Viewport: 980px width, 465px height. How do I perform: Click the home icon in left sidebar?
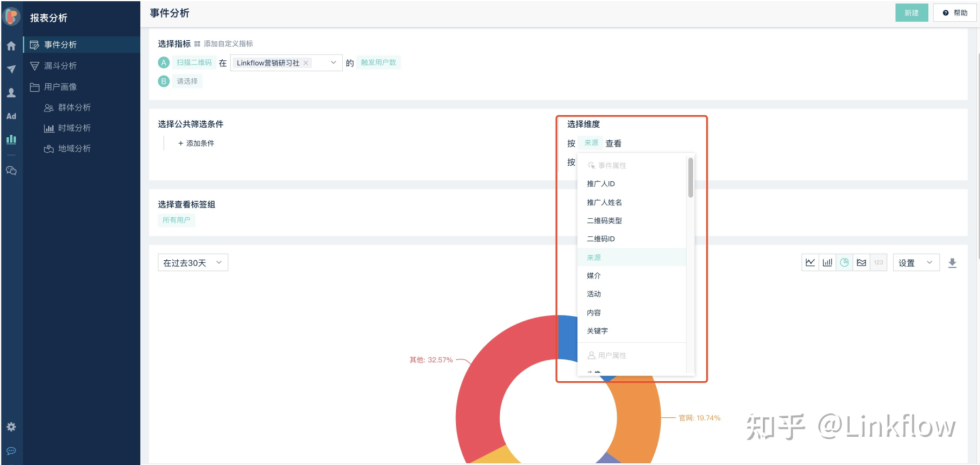(11, 46)
